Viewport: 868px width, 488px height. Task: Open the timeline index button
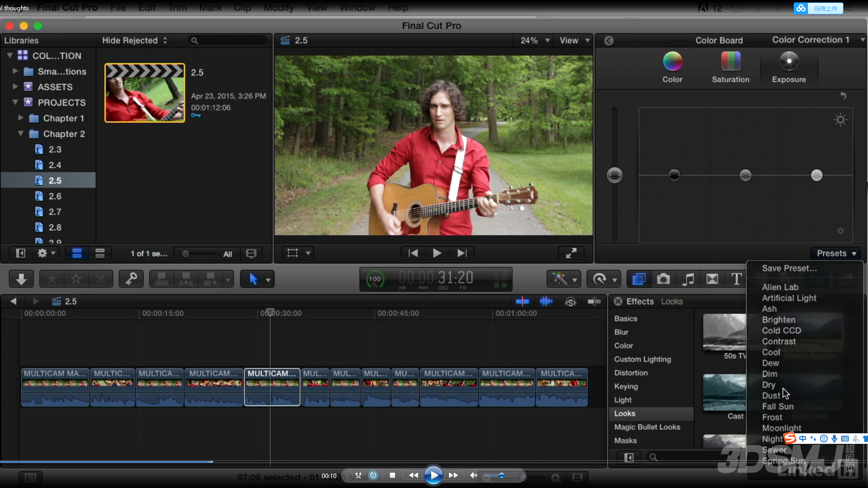[30, 477]
